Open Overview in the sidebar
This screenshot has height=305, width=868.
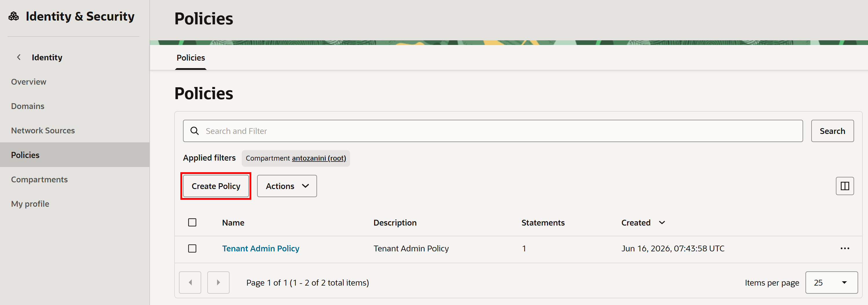pos(29,82)
